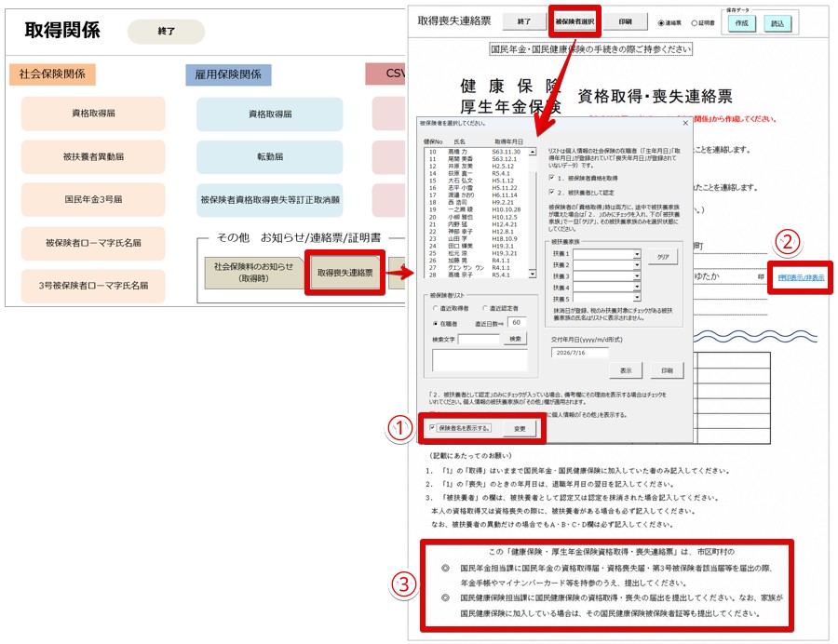The image size is (838, 644).
Task: Click 印刷 in top toolbar
Action: point(626,21)
